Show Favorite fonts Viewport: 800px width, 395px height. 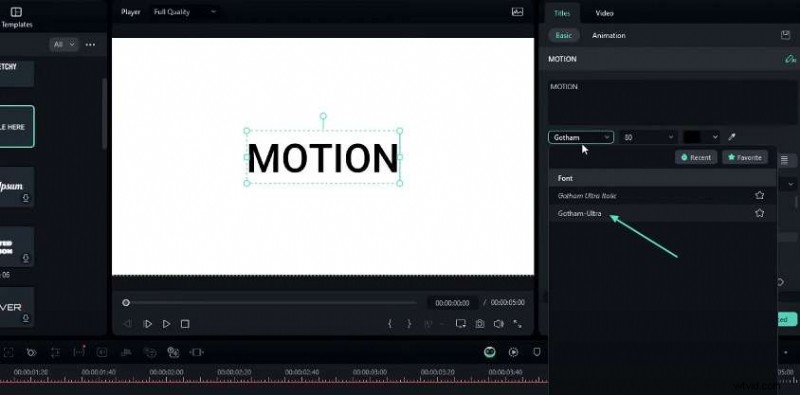(x=745, y=158)
